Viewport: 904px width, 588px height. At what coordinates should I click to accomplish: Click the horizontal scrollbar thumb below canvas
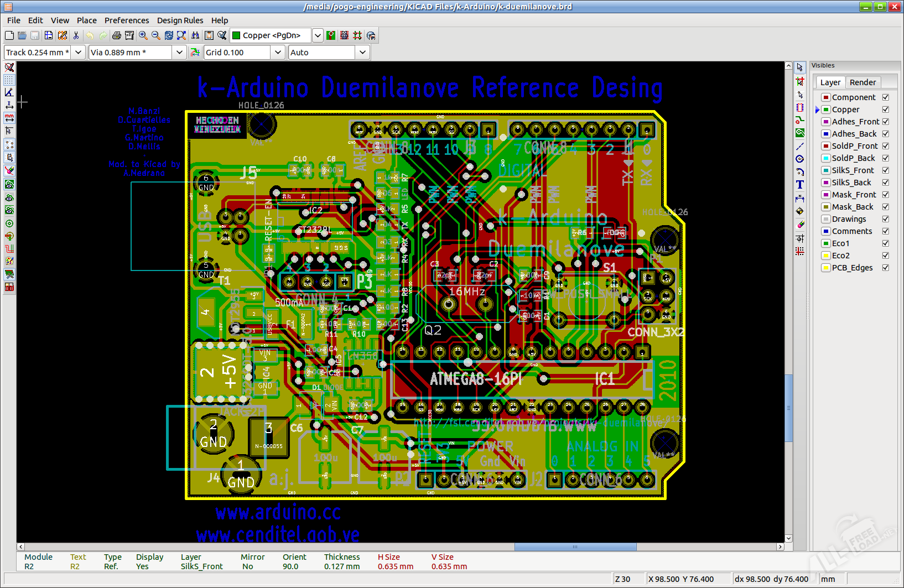coord(575,547)
